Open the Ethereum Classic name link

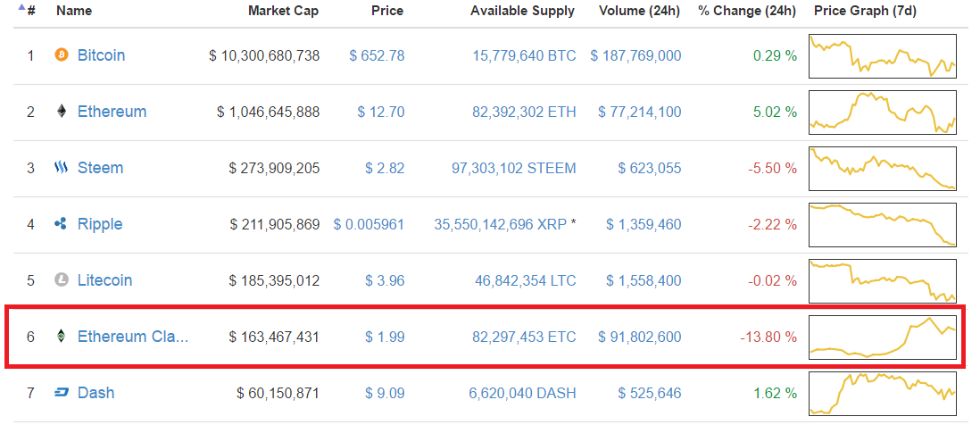pos(133,337)
